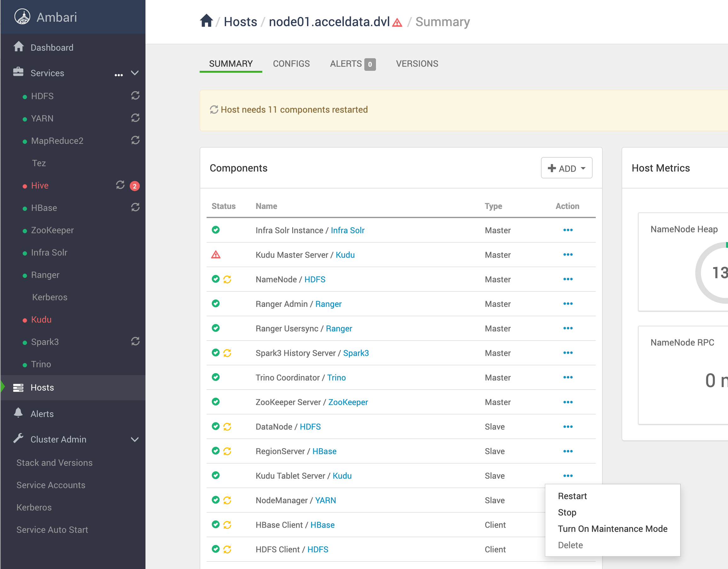Switch to the SUMMARY tab
Image resolution: width=728 pixels, height=569 pixels.
[231, 64]
